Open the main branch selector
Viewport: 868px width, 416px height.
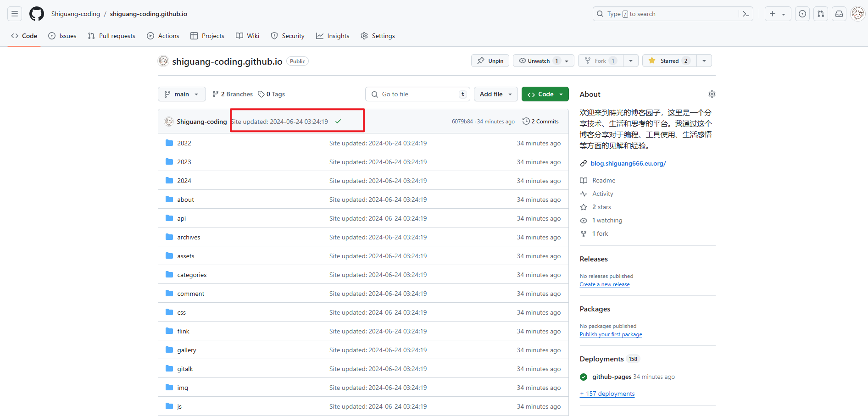pos(182,94)
